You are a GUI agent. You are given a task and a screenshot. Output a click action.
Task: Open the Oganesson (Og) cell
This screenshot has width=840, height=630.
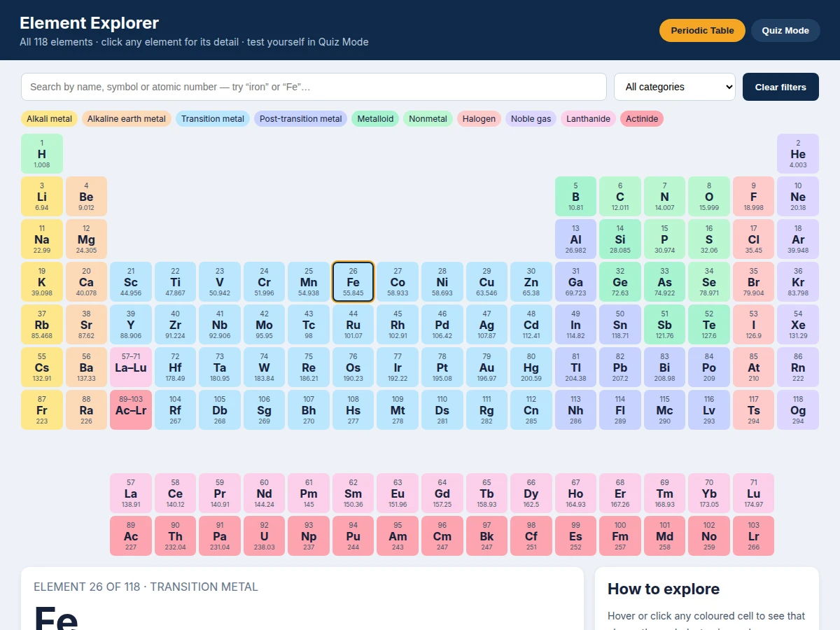click(x=798, y=410)
